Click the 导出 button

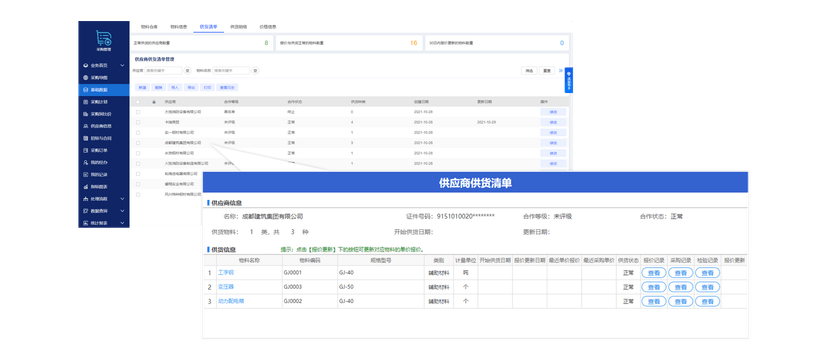191,87
